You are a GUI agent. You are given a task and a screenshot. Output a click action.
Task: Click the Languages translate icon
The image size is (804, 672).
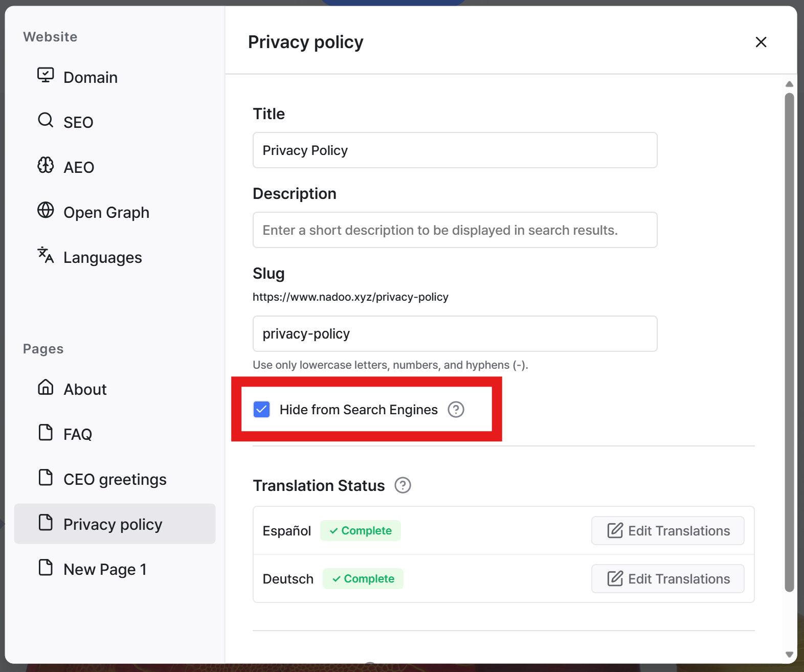click(x=46, y=255)
